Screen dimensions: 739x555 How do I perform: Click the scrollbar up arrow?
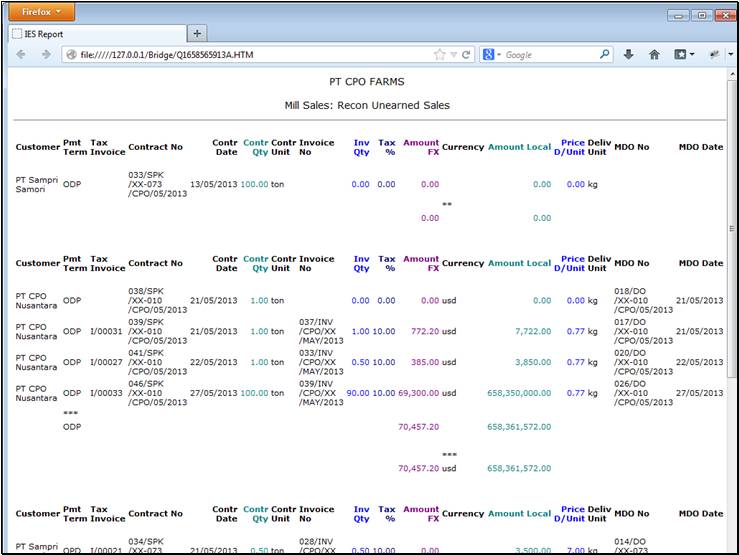(732, 74)
